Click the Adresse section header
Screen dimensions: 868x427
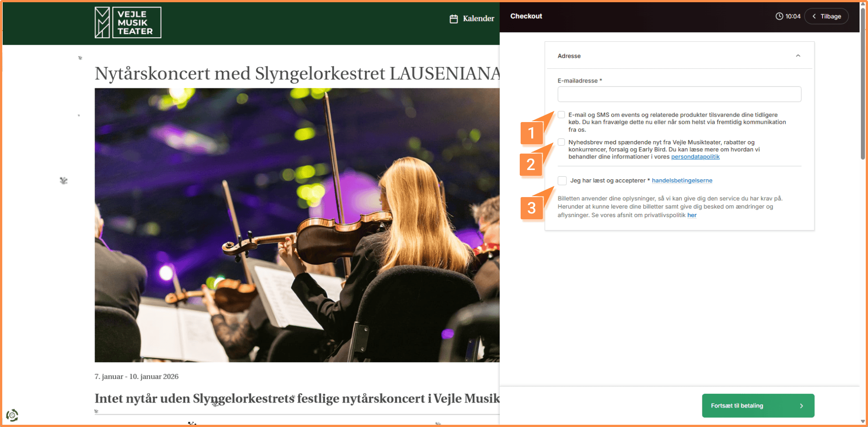pos(680,56)
